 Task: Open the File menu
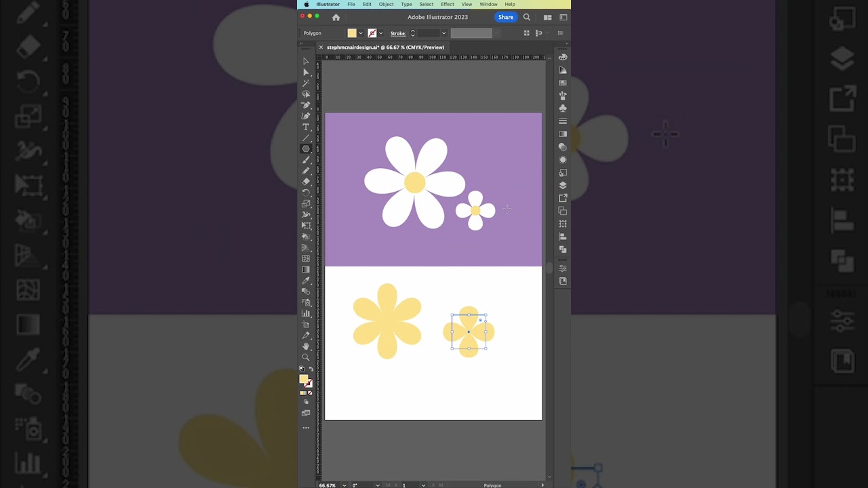pyautogui.click(x=351, y=4)
